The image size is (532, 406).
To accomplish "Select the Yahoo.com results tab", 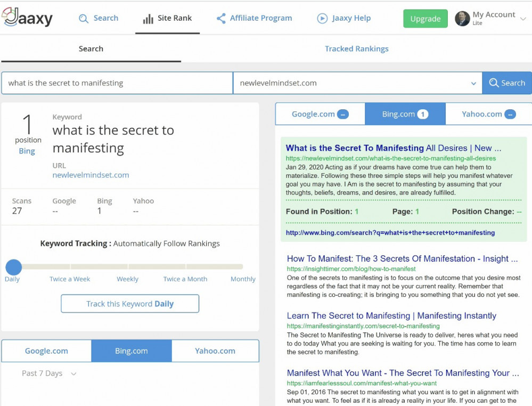I will 488,114.
